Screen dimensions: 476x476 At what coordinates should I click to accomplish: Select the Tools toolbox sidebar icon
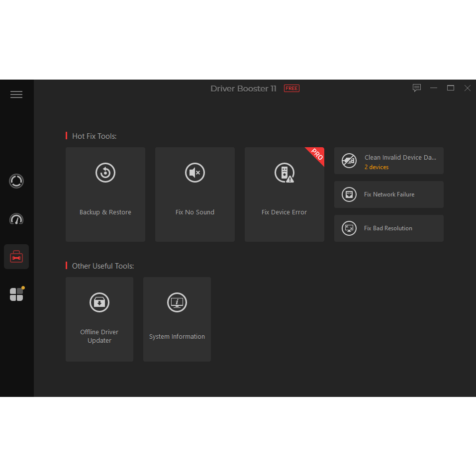coord(16,257)
